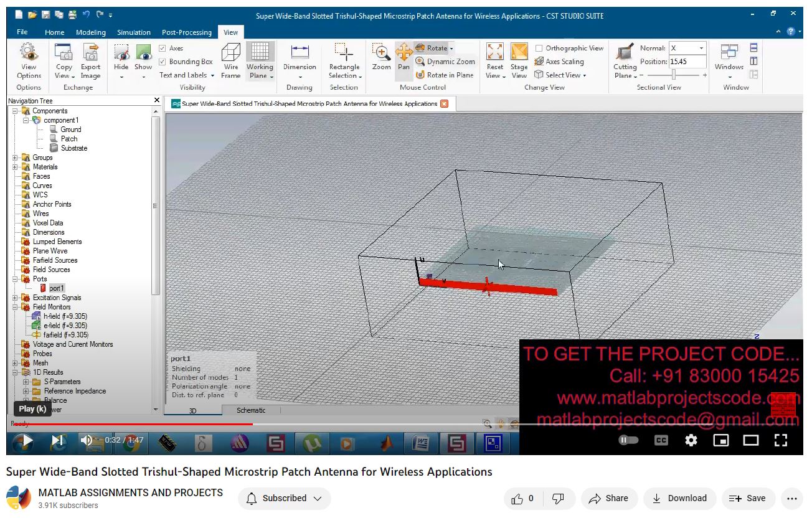Switch to the Post-Processing ribbon tab
812x518 pixels.
coord(187,32)
